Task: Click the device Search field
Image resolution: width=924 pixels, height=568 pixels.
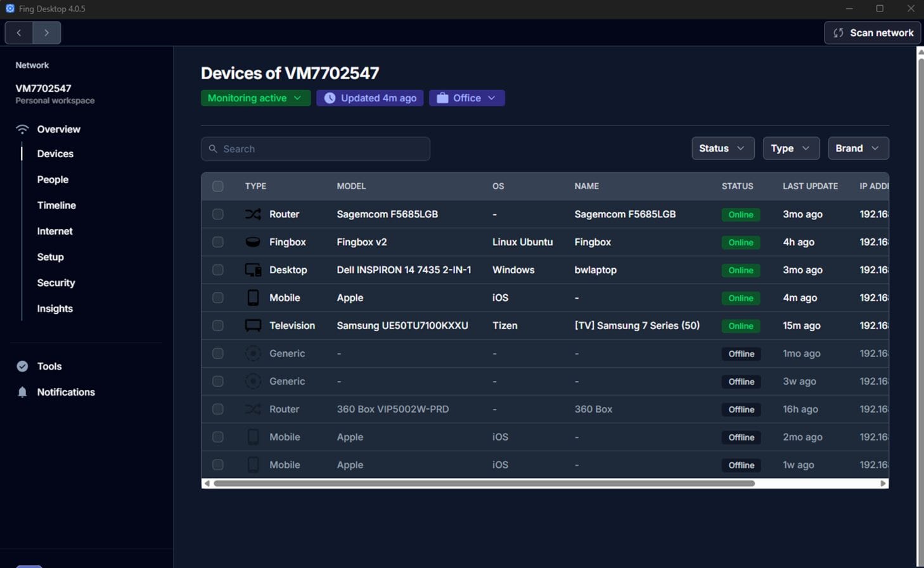Action: (x=316, y=149)
